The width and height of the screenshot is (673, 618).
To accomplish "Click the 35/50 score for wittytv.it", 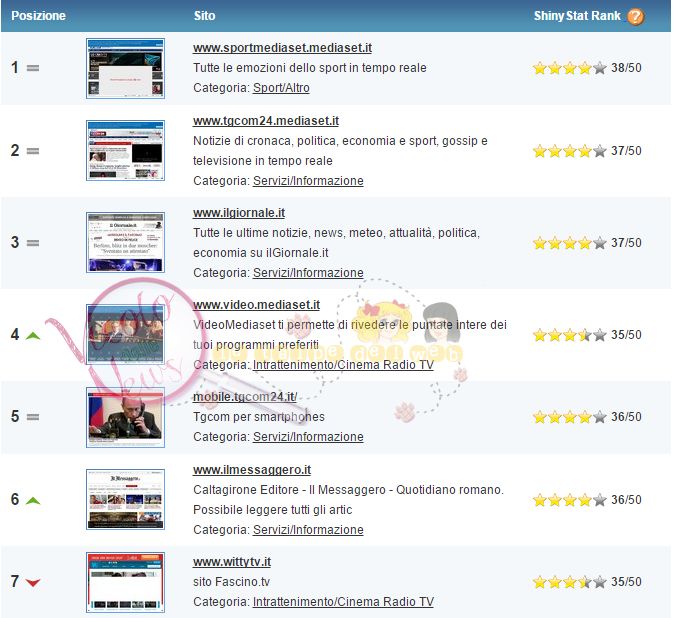I will click(x=626, y=582).
